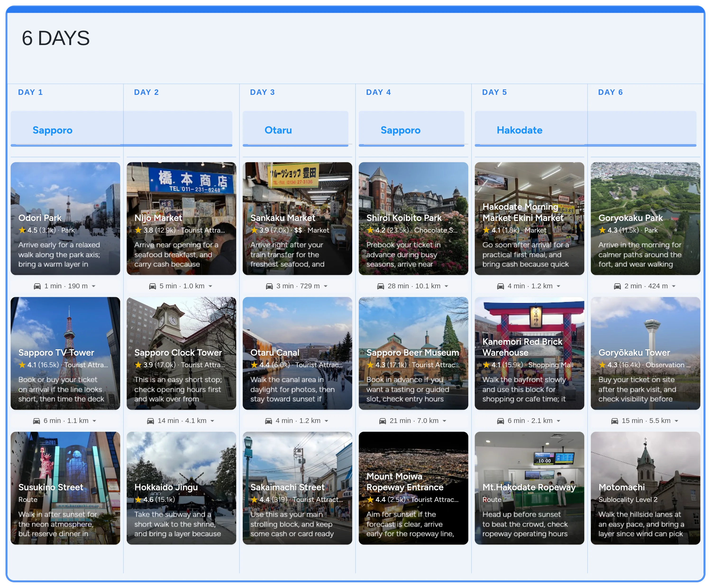Click car icon beside 14 min 4.1 km

pos(150,421)
